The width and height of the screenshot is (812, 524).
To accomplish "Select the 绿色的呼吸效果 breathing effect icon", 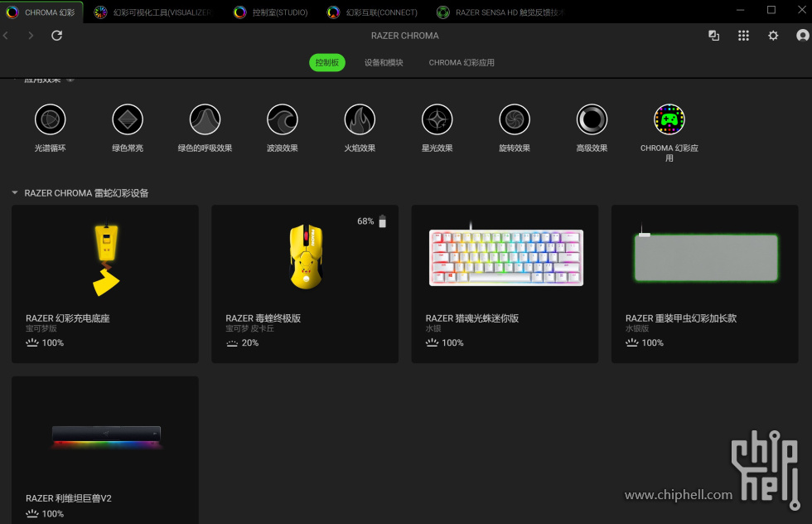I will click(x=205, y=119).
